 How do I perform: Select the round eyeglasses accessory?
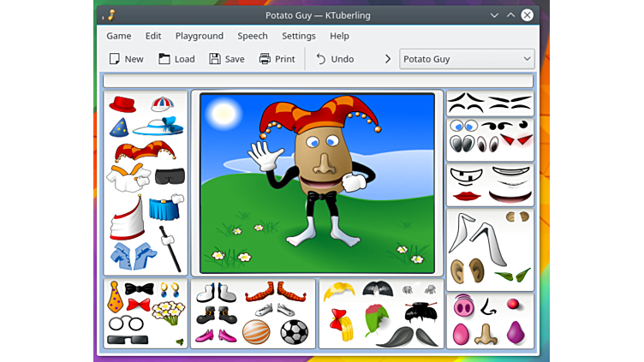[124, 323]
